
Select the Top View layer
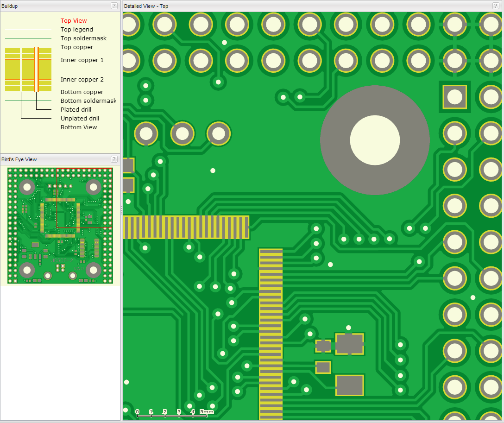(74, 20)
